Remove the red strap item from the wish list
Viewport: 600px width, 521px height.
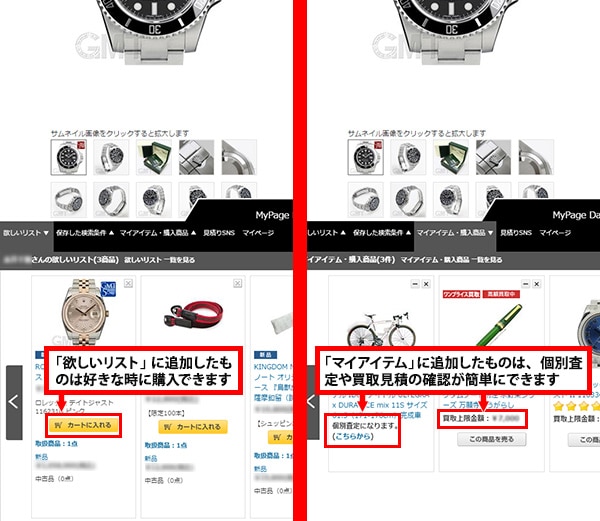click(238, 283)
